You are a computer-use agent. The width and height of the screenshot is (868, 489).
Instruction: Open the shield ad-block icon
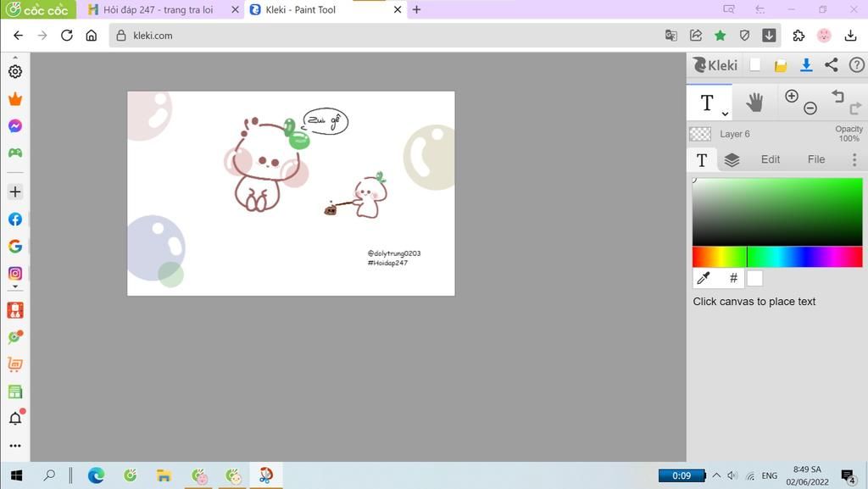point(744,36)
